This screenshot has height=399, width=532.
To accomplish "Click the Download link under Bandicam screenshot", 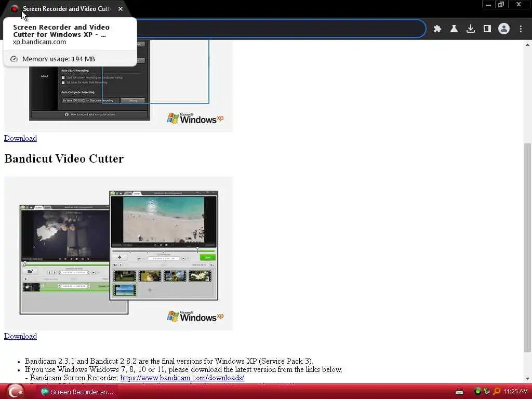I will pos(20,138).
